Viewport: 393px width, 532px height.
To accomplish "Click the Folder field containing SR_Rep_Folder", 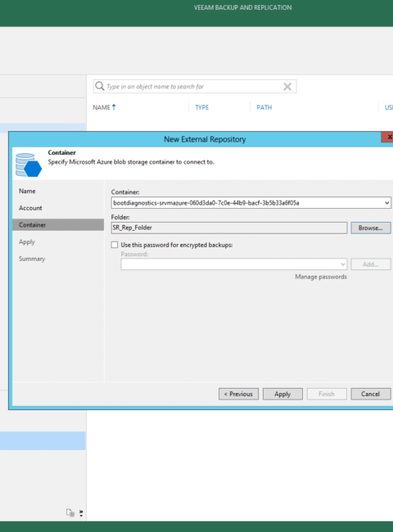I will [x=229, y=228].
